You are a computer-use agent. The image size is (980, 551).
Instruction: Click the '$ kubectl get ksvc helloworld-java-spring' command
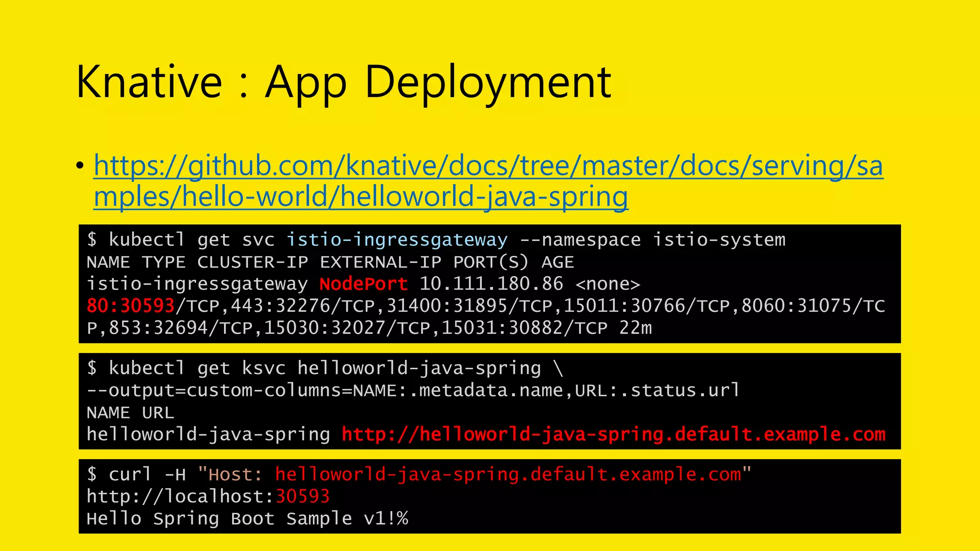click(314, 368)
